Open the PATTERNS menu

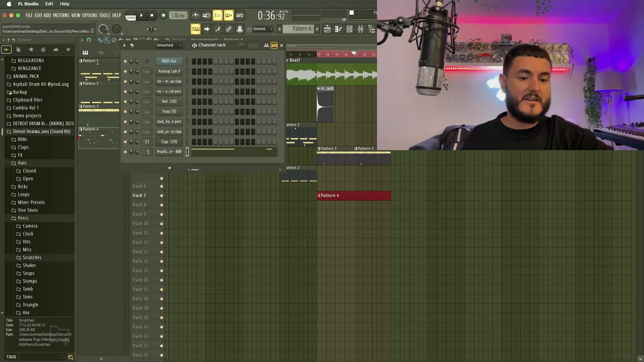[61, 16]
